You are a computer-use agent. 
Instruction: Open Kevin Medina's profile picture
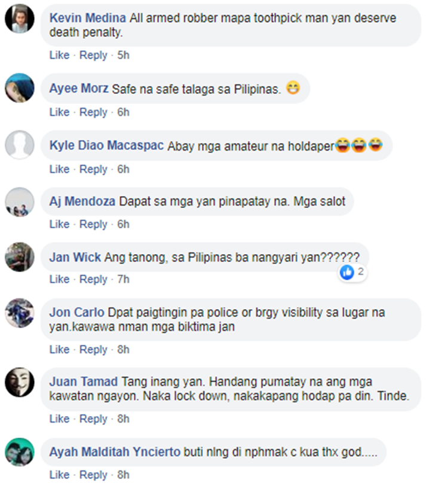click(20, 19)
